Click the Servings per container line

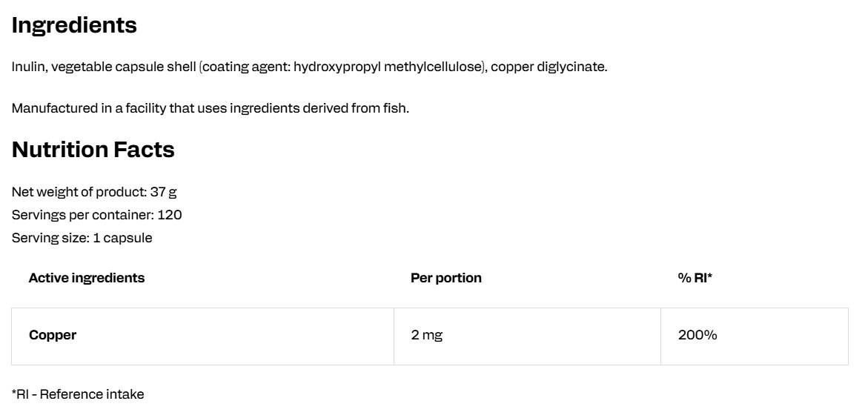click(97, 215)
